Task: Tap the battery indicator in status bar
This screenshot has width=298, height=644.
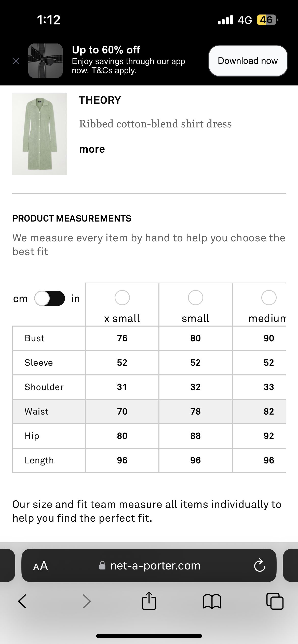Action: click(267, 20)
